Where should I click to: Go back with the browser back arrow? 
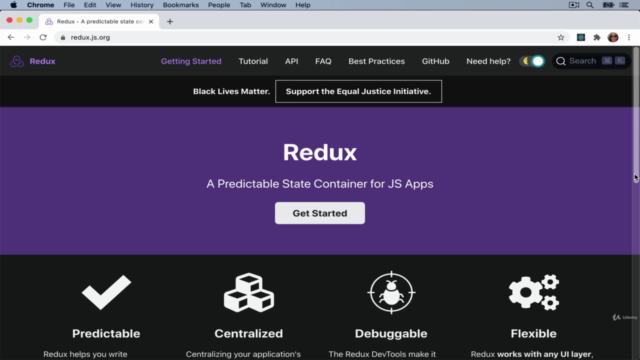(11, 37)
